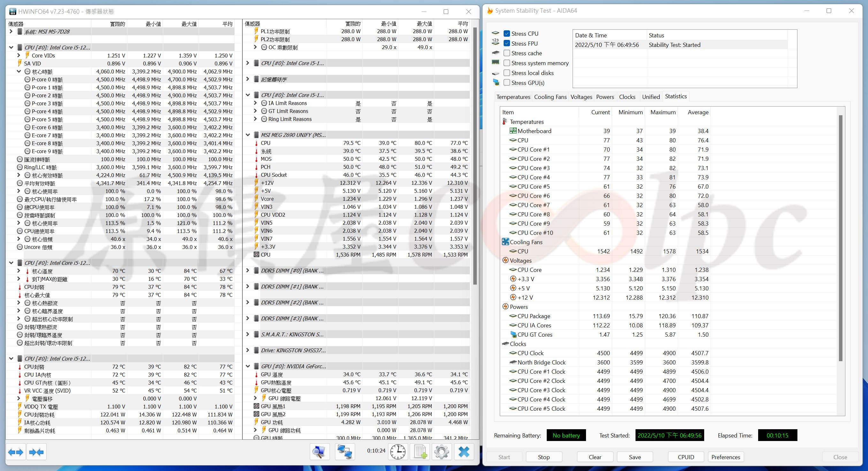This screenshot has width=868, height=471.
Task: Click the Clear button
Action: [595, 457]
